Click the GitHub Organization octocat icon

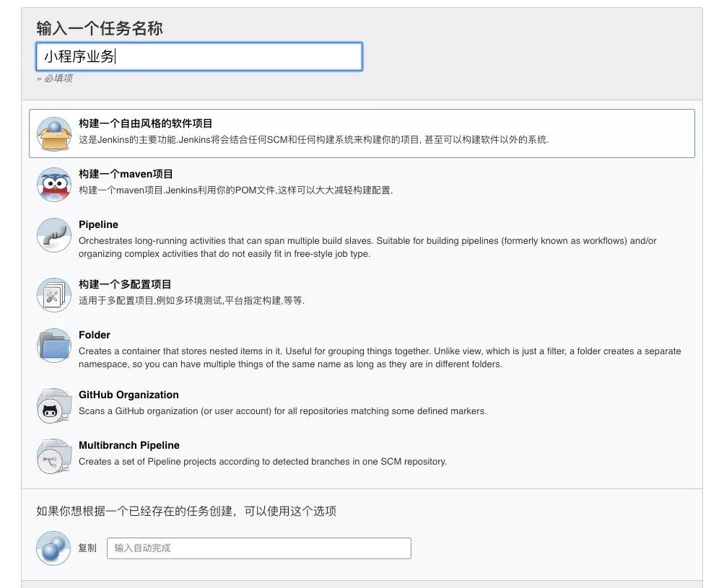(54, 405)
